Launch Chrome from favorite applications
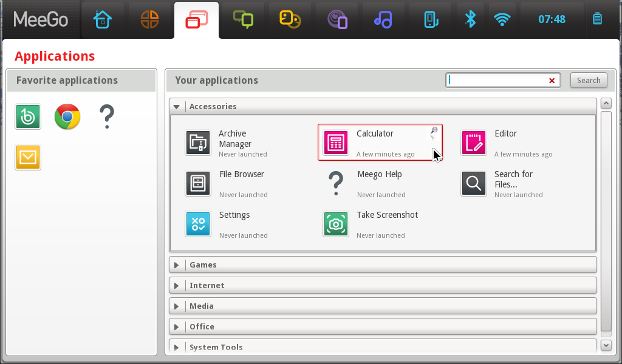 click(67, 116)
